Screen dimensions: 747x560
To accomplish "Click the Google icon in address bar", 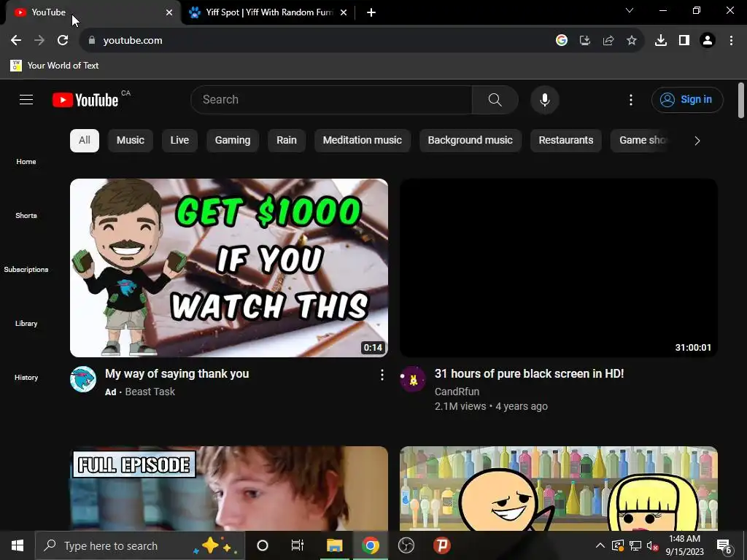I will (562, 41).
